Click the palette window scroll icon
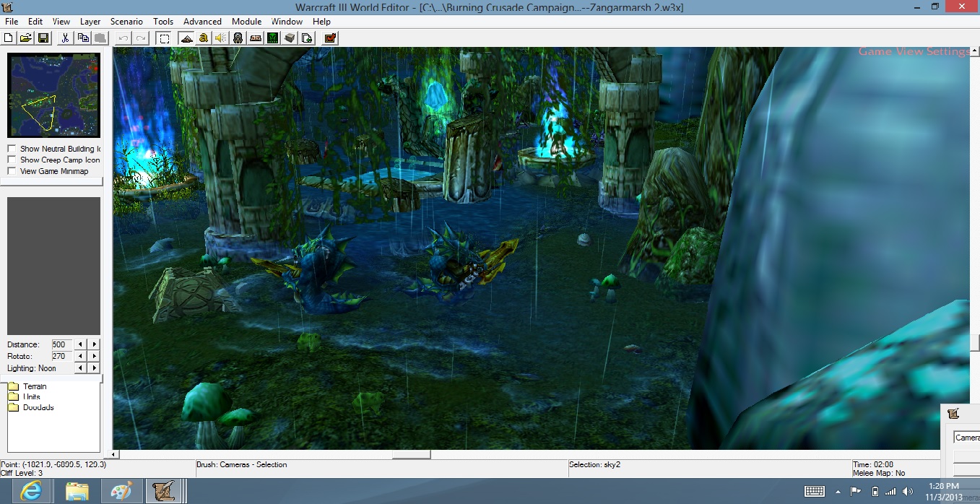The image size is (980, 504). point(953,414)
